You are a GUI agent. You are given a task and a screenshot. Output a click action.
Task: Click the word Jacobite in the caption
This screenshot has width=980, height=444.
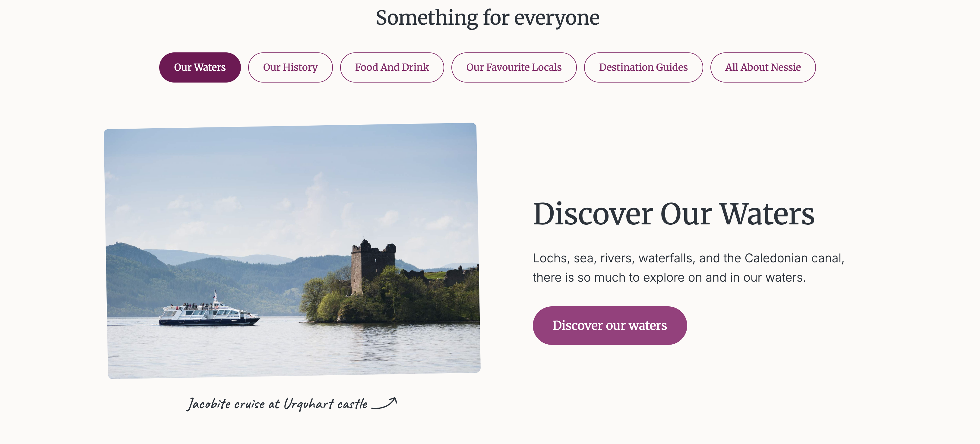[x=209, y=404]
